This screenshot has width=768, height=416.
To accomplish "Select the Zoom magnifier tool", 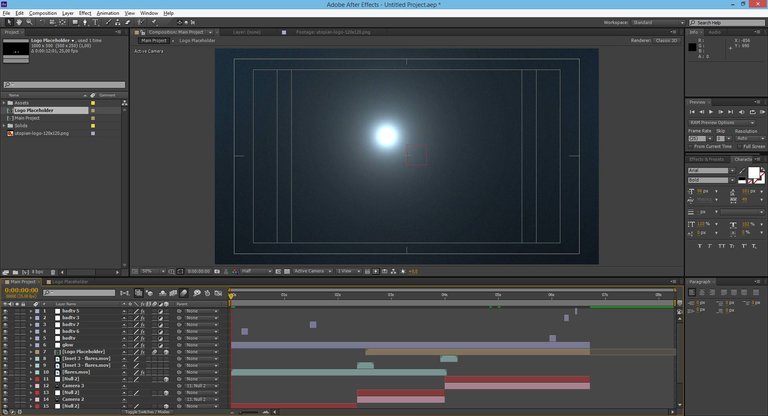I will (27, 22).
